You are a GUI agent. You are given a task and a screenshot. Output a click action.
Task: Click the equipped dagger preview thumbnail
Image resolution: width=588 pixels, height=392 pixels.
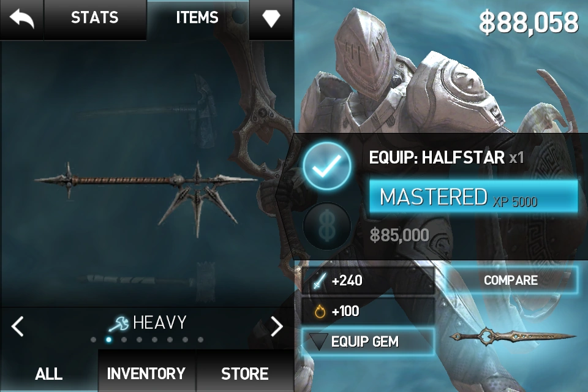(512, 336)
